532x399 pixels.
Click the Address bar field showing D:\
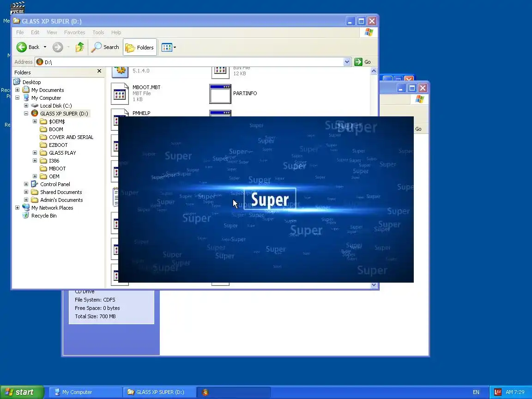(193, 62)
